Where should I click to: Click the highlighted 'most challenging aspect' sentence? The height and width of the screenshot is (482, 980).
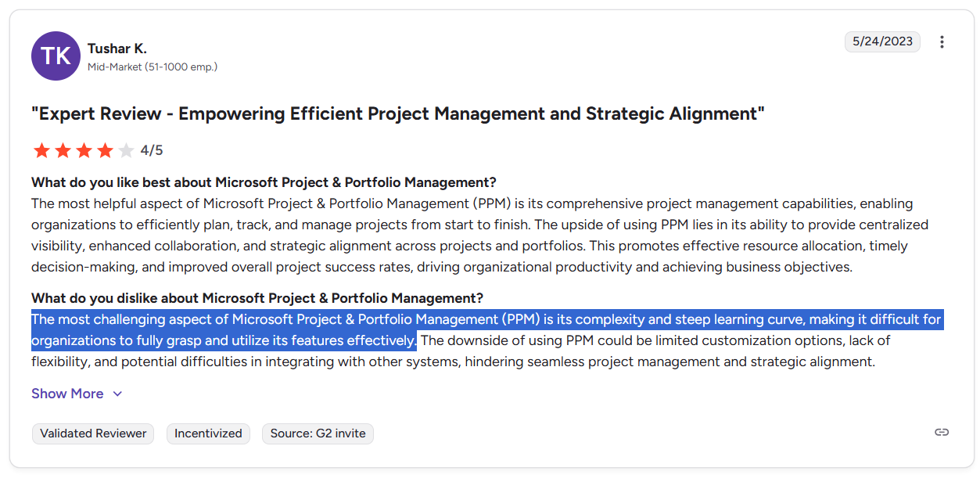click(486, 330)
